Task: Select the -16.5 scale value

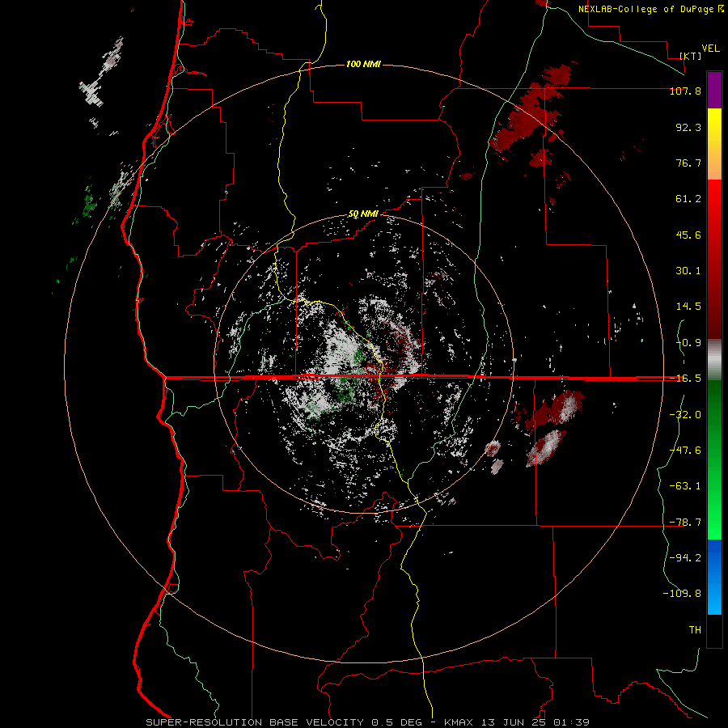Action: tap(685, 379)
